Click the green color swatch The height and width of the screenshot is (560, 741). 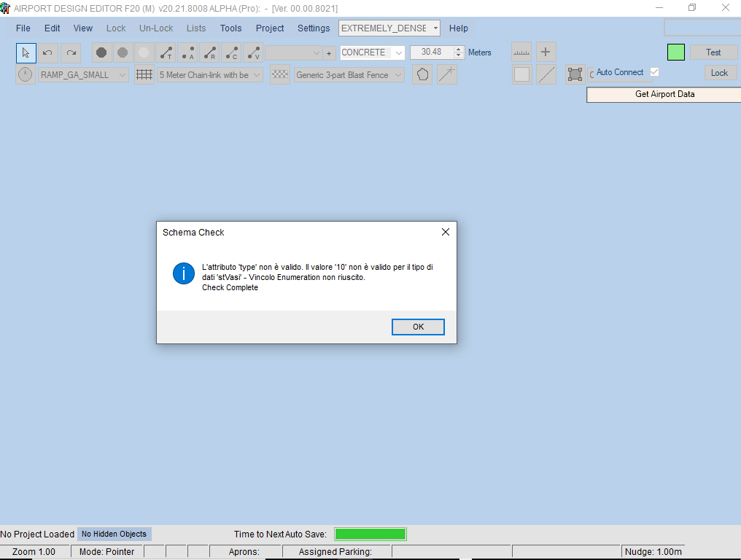[x=676, y=52]
